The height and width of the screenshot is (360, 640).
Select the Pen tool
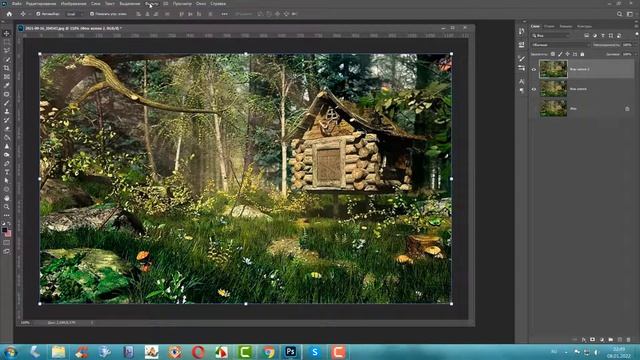point(7,163)
